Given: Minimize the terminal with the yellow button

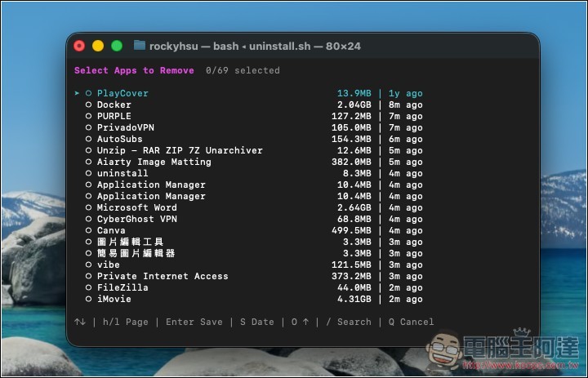Looking at the screenshot, I should tap(98, 46).
